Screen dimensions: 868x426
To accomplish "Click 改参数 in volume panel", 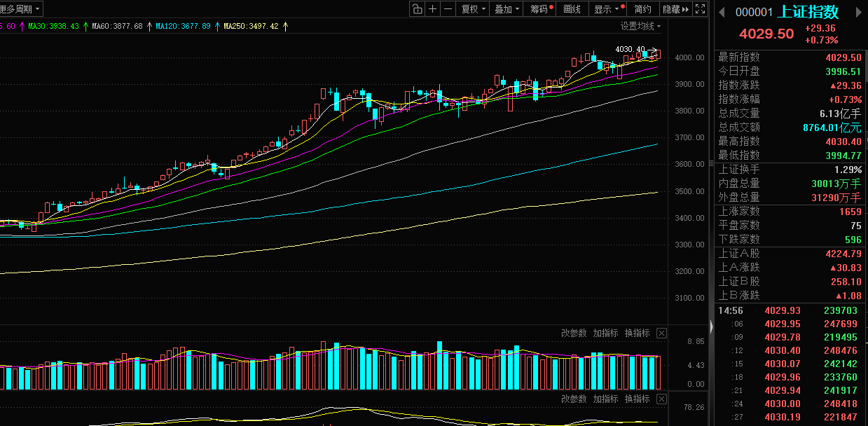I will pos(574,333).
